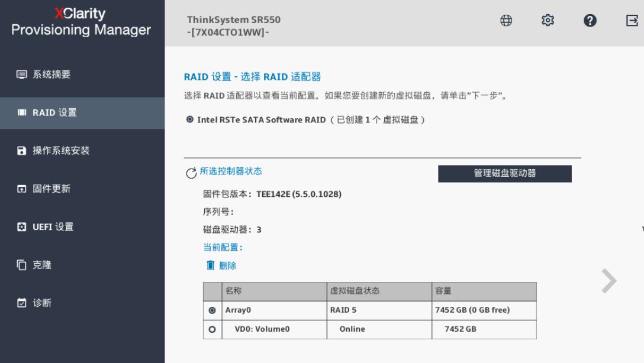The height and width of the screenshot is (363, 644).
Task: Click the RAID 设置 sidebar icon
Action: (22, 112)
